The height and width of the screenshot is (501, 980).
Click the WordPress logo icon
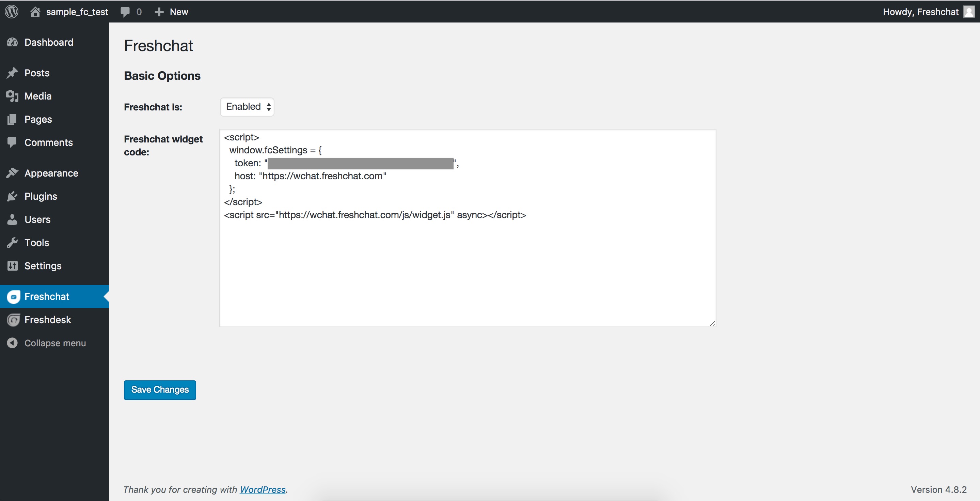(12, 12)
